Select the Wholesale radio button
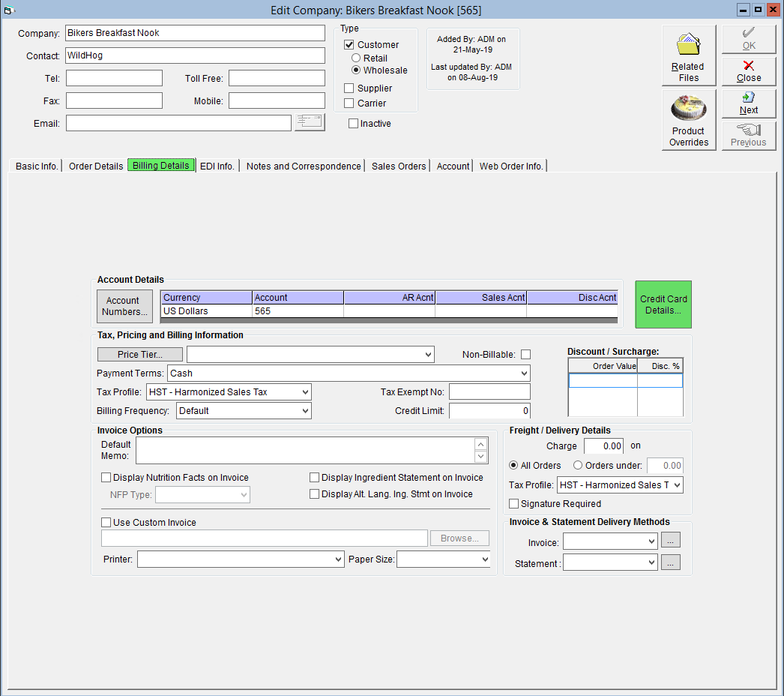The image size is (784, 696). point(356,70)
